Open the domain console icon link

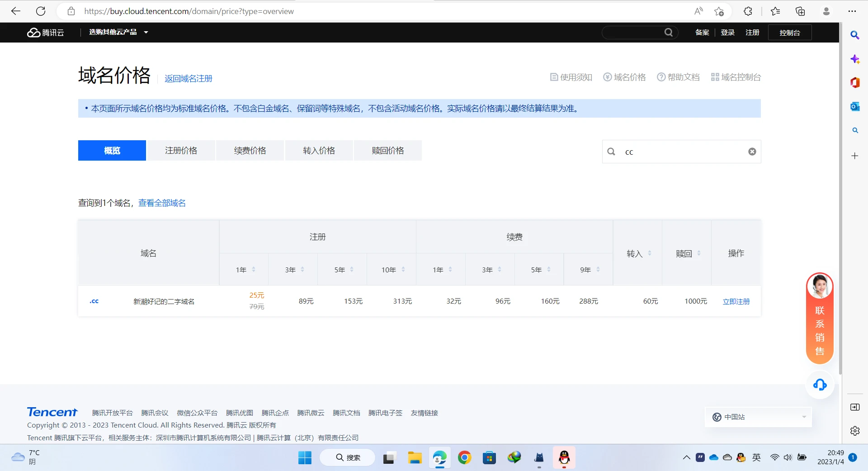point(736,77)
